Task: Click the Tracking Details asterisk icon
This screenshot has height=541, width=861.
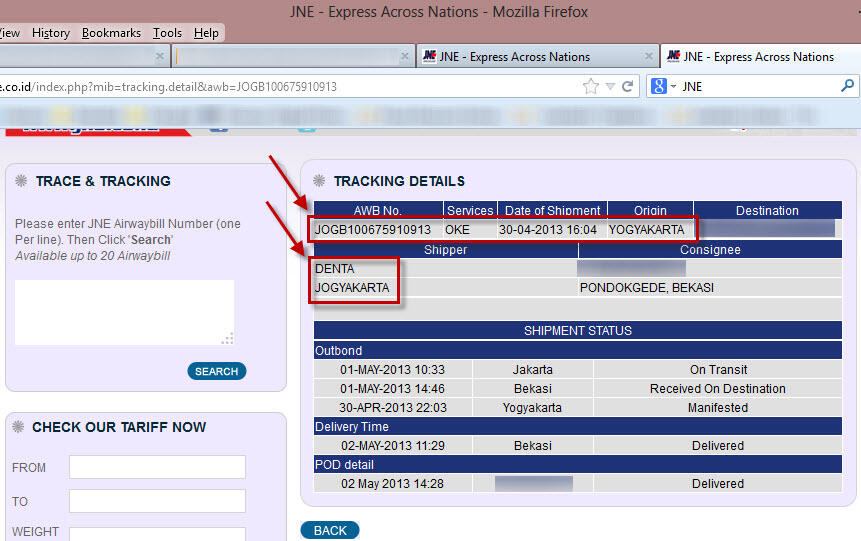Action: (x=319, y=181)
